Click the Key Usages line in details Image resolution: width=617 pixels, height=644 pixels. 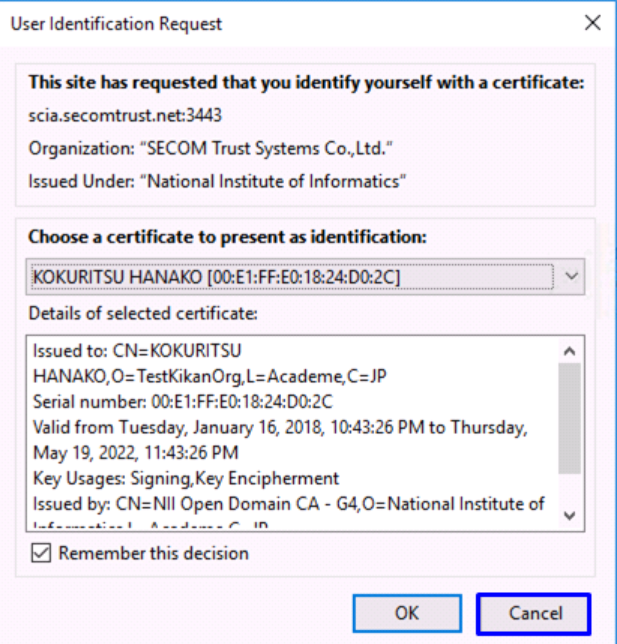[x=186, y=478]
